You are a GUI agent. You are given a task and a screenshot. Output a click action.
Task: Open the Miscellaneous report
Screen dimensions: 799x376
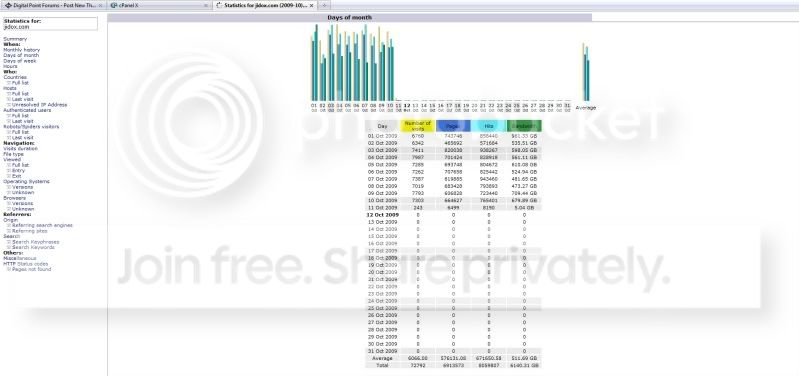(x=19, y=258)
